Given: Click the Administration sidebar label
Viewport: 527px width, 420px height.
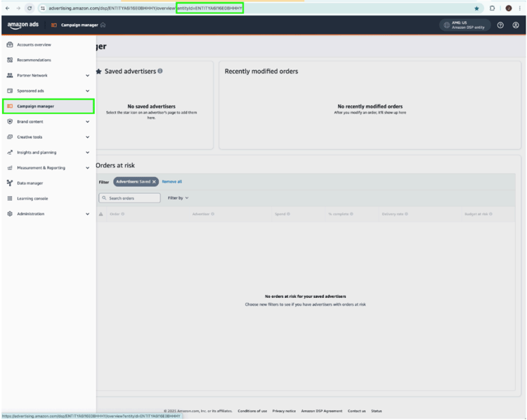Looking at the screenshot, I should pos(31,214).
